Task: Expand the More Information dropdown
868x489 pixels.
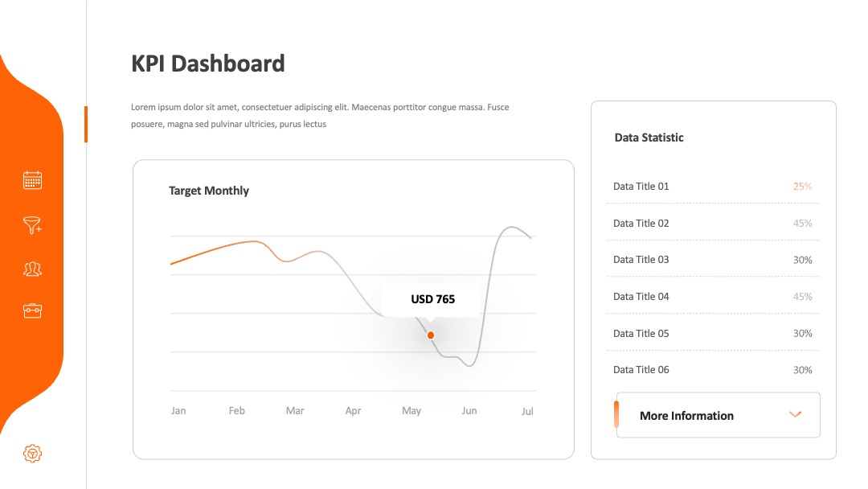Action: [x=718, y=415]
